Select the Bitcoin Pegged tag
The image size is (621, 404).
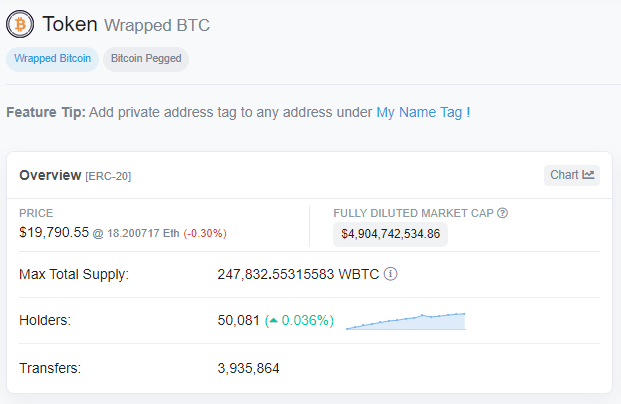146,59
